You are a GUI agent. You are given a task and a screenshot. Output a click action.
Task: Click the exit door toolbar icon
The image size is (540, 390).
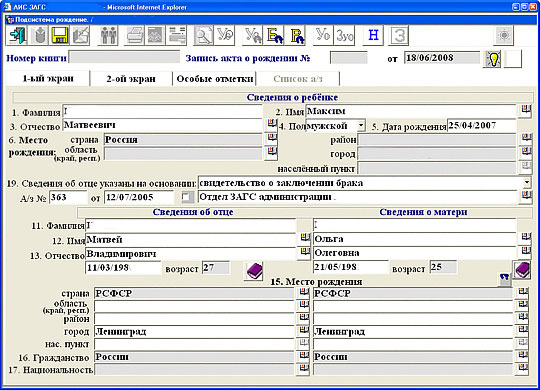point(17,35)
